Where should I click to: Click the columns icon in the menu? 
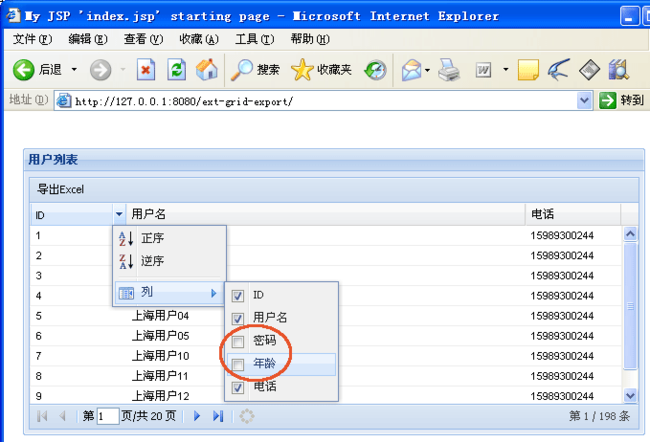(126, 293)
